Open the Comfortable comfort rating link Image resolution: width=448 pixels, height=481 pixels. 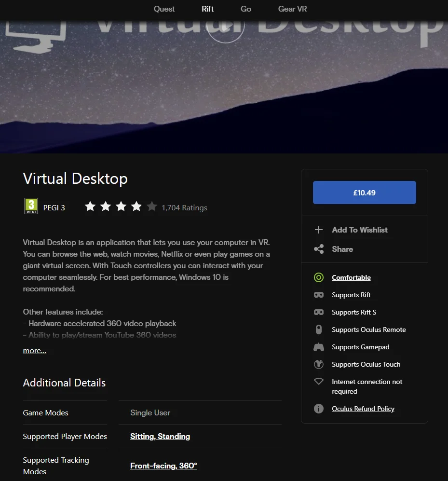pyautogui.click(x=352, y=277)
